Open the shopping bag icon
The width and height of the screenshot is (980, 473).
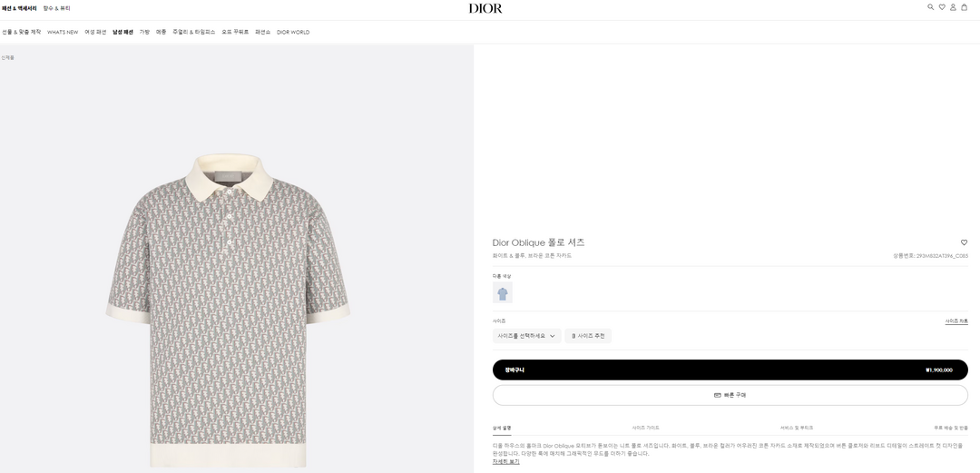pos(964,7)
